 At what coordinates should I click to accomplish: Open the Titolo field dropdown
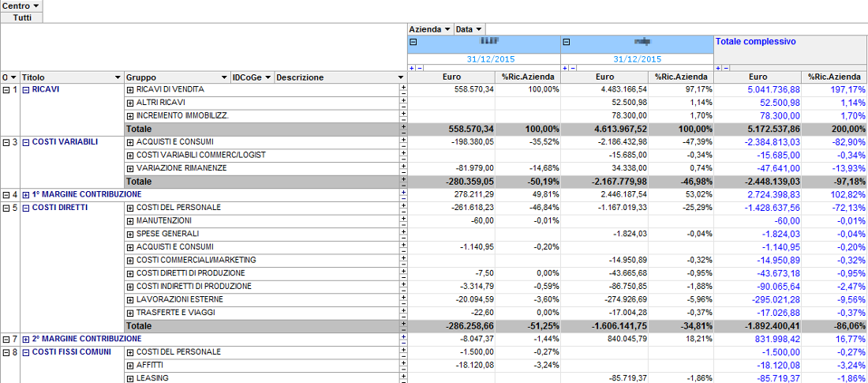tap(118, 77)
